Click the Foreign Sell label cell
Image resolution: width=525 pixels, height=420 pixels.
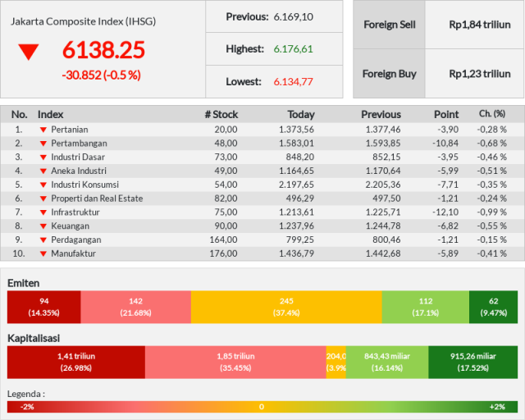[x=389, y=25]
